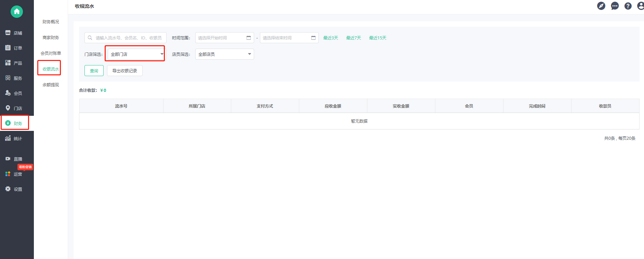
Task: Click the 设置 settings gear icon
Action: point(8,189)
